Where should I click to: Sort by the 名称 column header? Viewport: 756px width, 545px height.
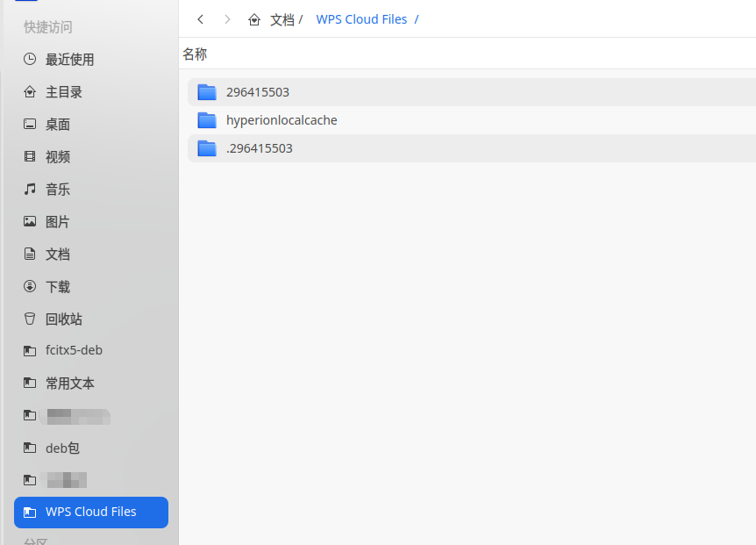pyautogui.click(x=195, y=54)
